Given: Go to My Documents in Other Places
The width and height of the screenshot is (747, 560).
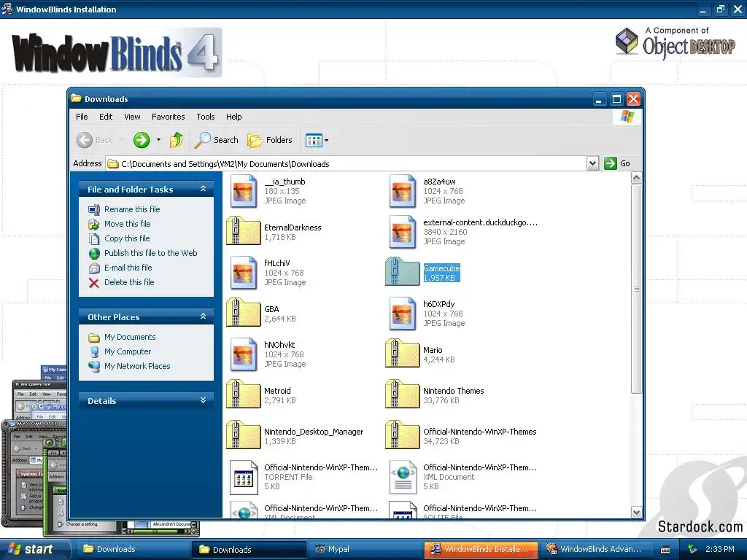Looking at the screenshot, I should pos(130,337).
